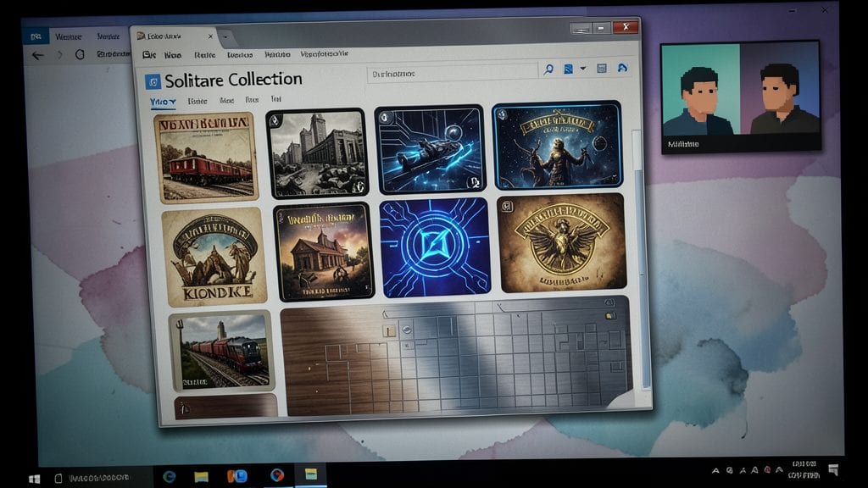Open the starry space figure card

557,145
